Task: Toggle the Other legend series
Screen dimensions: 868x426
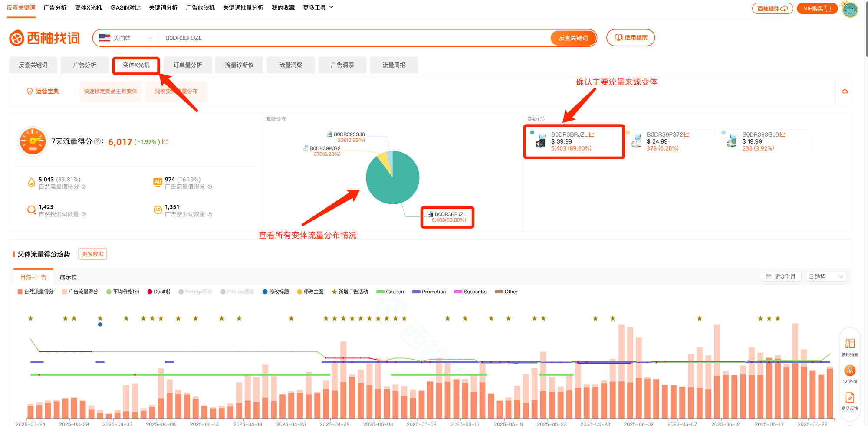Action: point(506,292)
